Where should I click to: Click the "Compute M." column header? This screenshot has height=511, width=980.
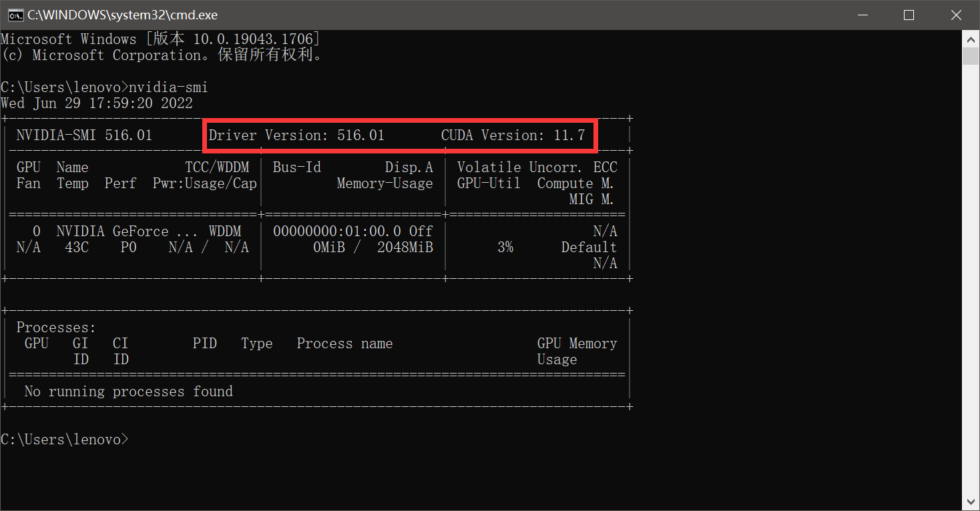pos(575,183)
